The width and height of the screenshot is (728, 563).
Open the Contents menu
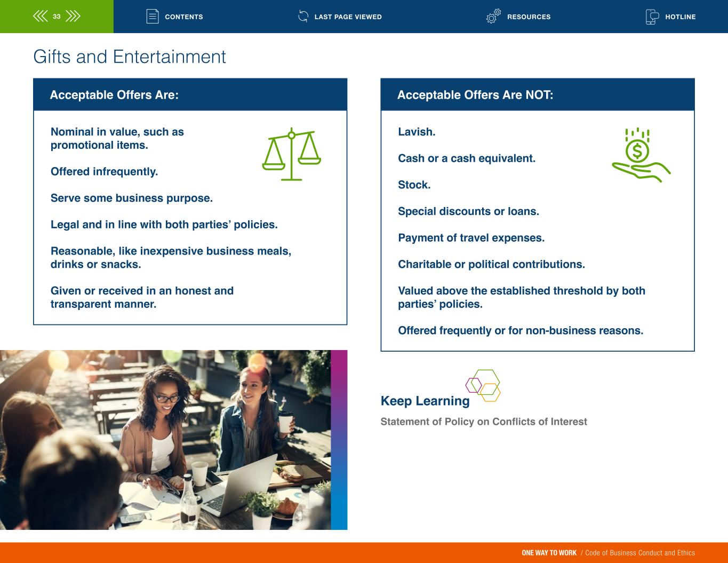coord(183,17)
